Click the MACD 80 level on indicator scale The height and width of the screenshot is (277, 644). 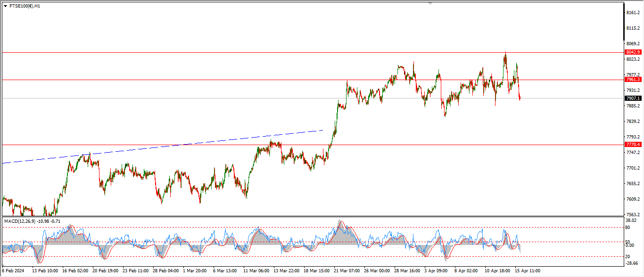(627, 227)
